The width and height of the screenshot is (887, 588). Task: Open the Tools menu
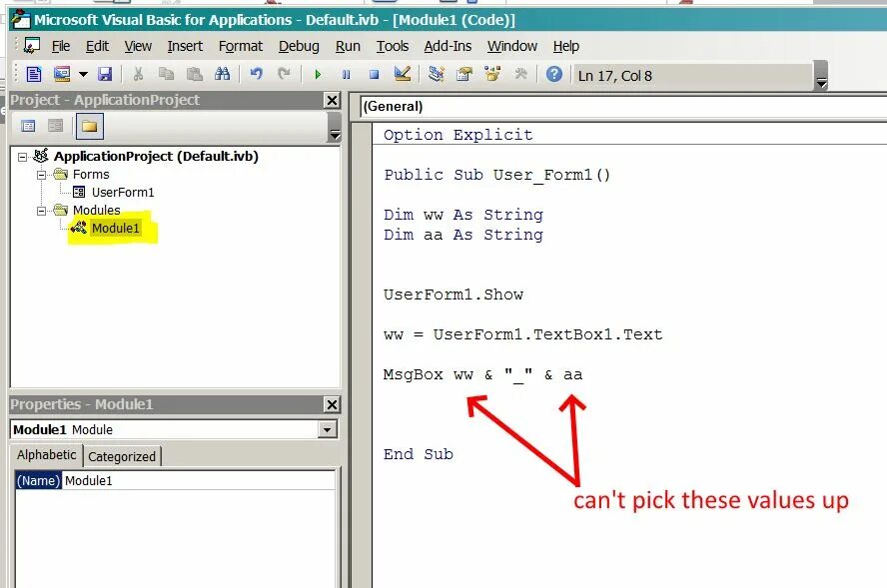tap(393, 46)
